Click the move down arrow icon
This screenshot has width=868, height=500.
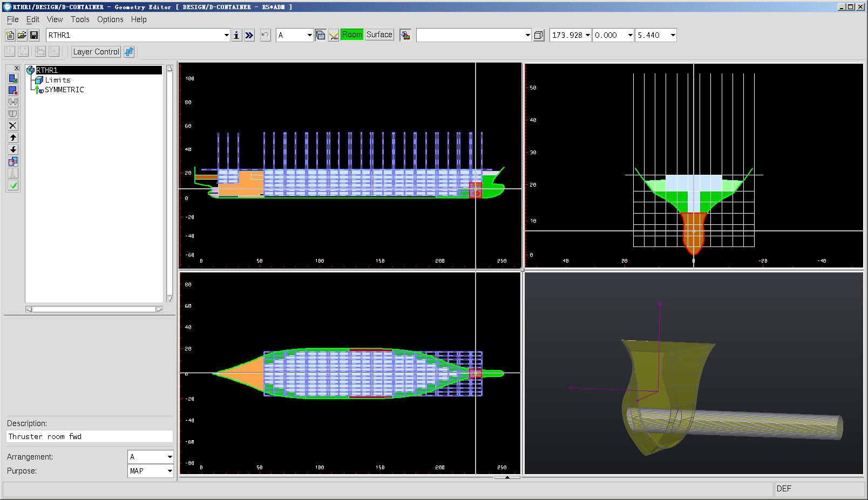tap(13, 149)
